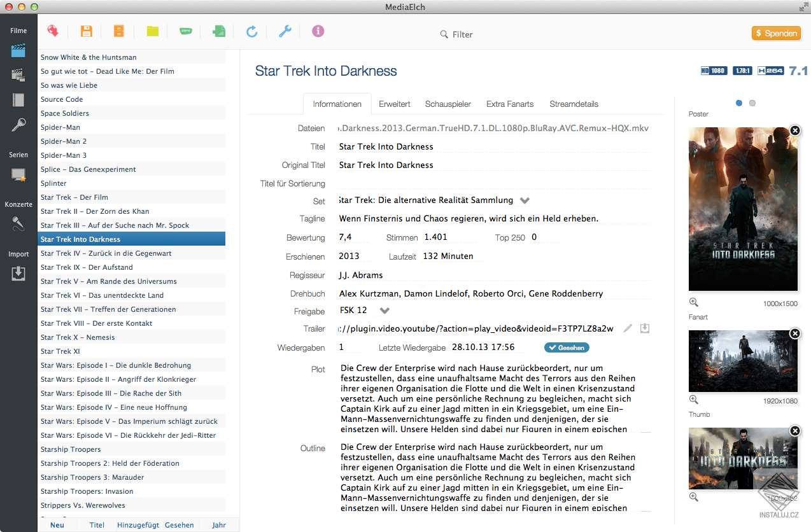The image size is (811, 532).
Task: Sort list by Jahr
Action: [x=219, y=525]
